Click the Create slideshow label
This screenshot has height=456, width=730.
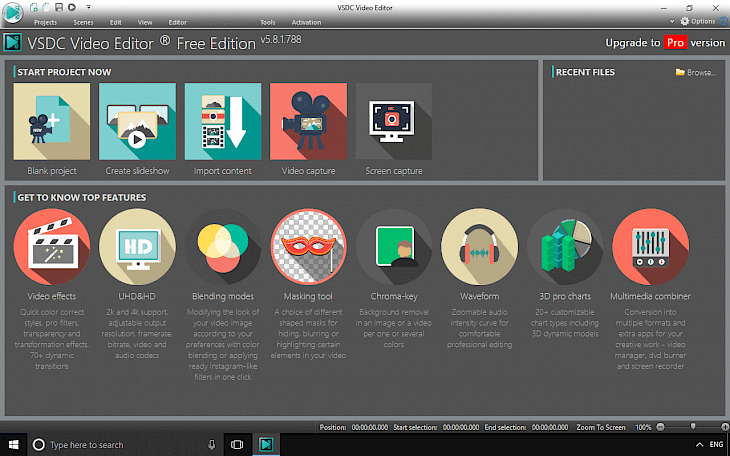coord(137,171)
